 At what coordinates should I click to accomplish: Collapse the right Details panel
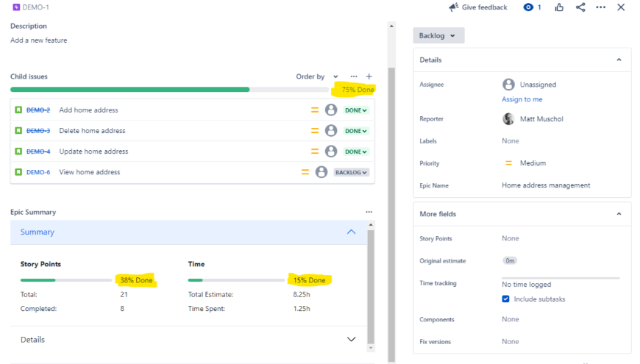[x=619, y=60]
